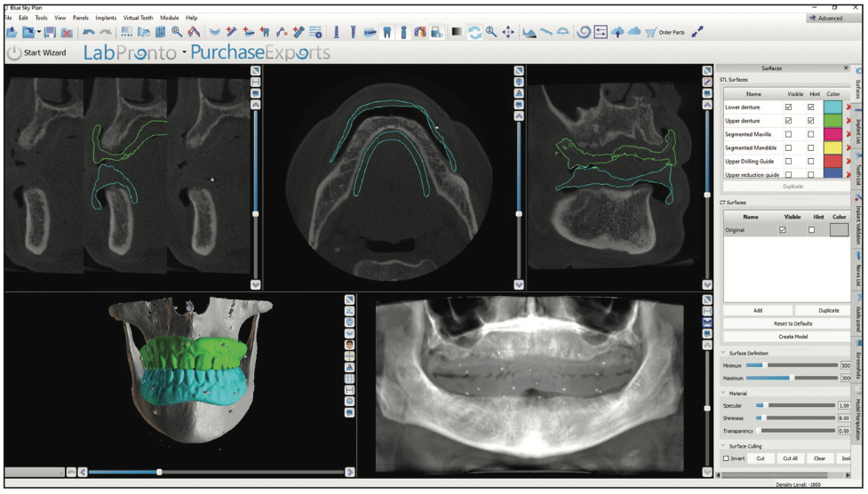Click the list settings gear icon
Screen dimensions: 868x494
(315, 32)
